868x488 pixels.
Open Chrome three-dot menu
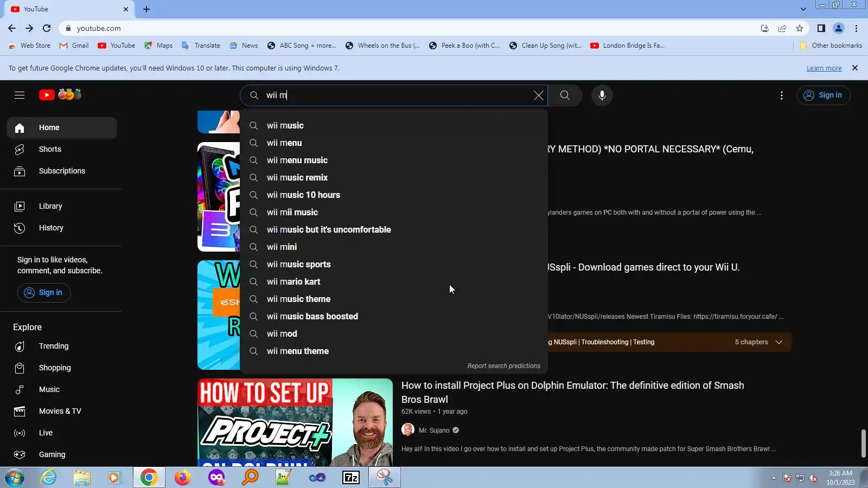[856, 28]
